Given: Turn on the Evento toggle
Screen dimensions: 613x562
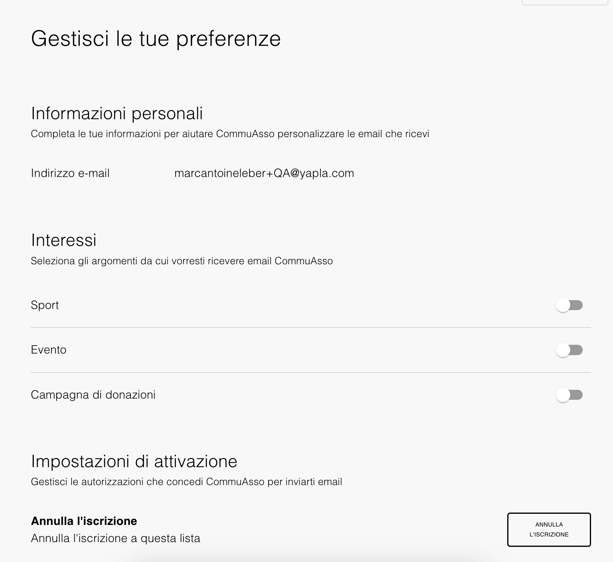Looking at the screenshot, I should point(569,350).
